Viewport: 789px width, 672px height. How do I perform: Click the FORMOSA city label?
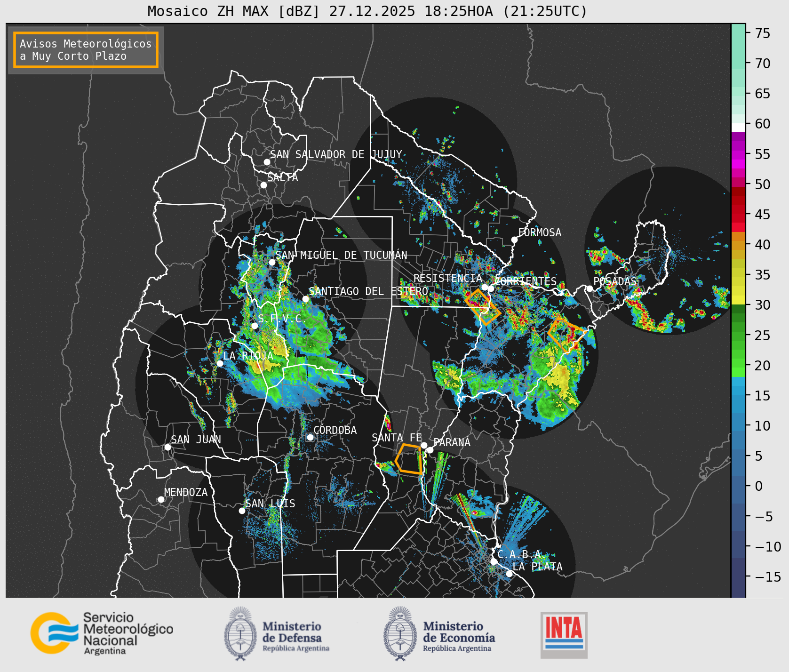pos(540,232)
